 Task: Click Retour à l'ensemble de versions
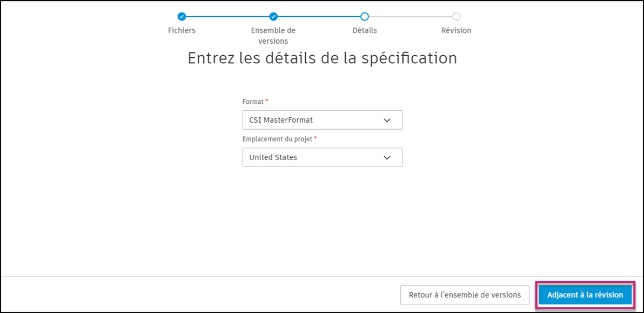[x=464, y=295]
